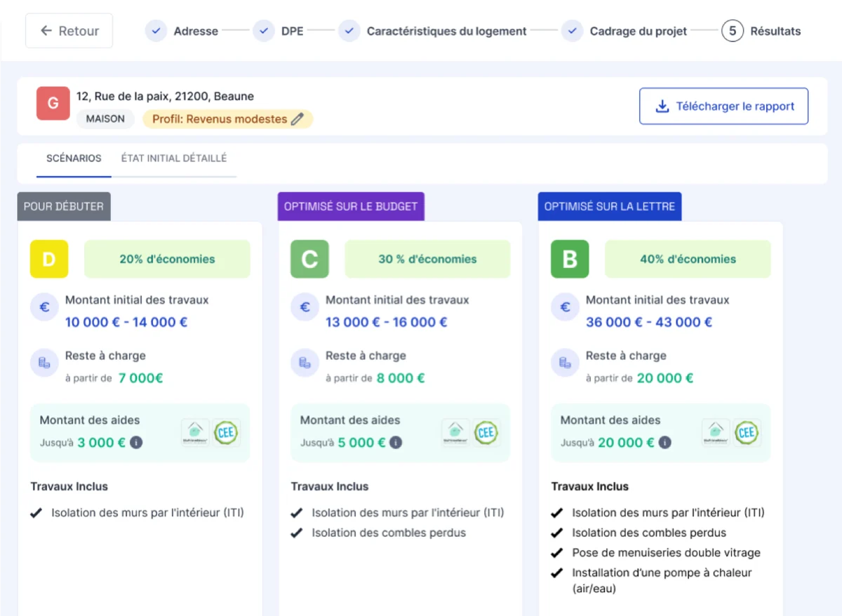842x616 pixels.
Task: Click the coins icon beside 7 000€ reste à charge
Action: tap(44, 363)
